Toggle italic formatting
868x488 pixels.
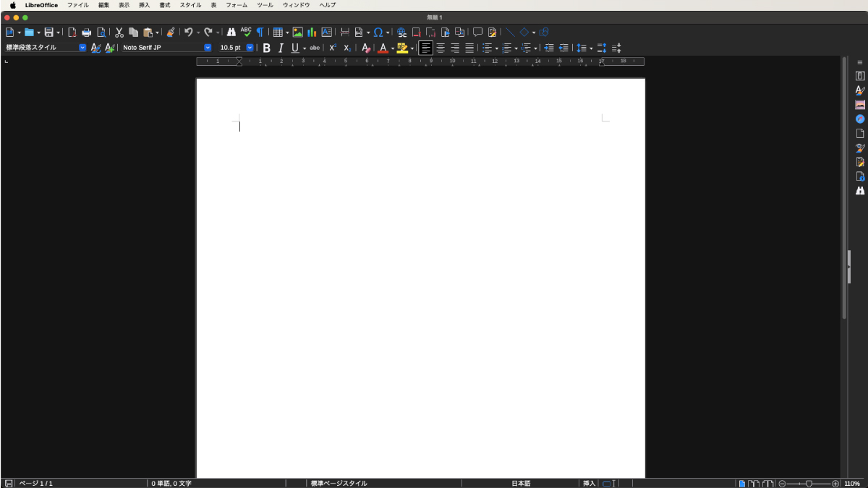pos(281,48)
